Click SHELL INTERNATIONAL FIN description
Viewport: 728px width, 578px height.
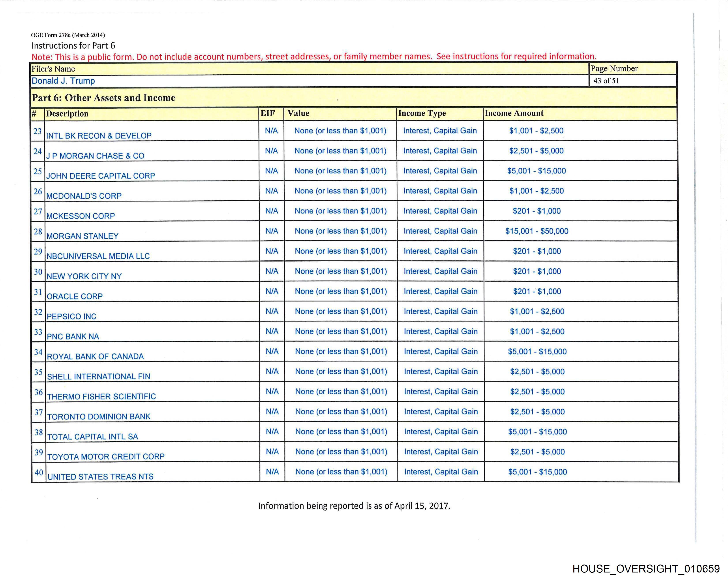pyautogui.click(x=99, y=376)
